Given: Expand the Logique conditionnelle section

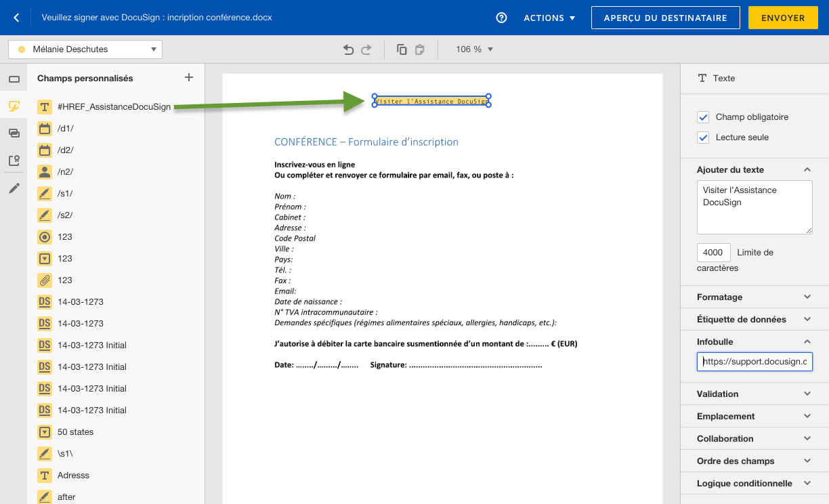Looking at the screenshot, I should coord(807,484).
